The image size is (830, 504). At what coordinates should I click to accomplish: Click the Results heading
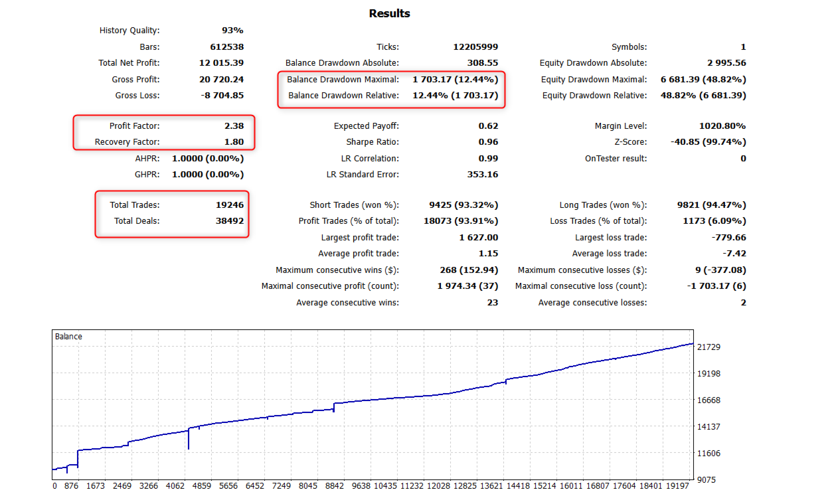(390, 13)
